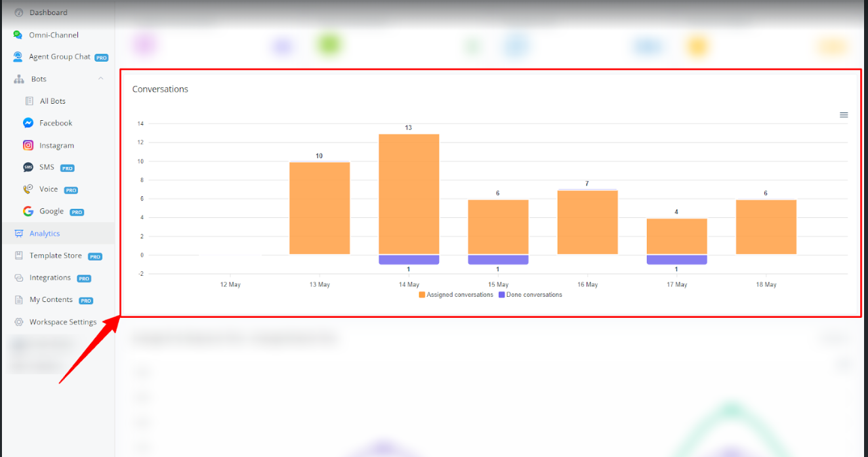Click the orange 14 May bar
Viewport: 868px width, 457px height.
409,194
